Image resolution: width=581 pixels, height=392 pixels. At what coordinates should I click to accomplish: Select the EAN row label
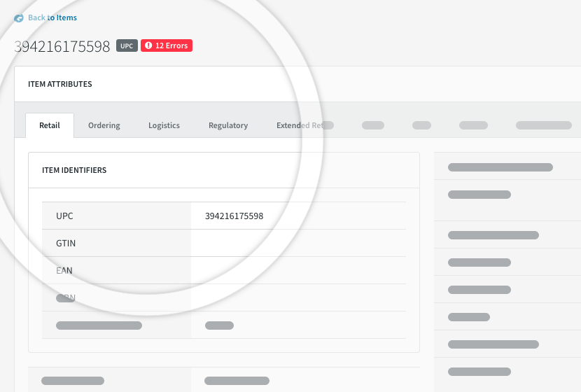[x=64, y=270]
